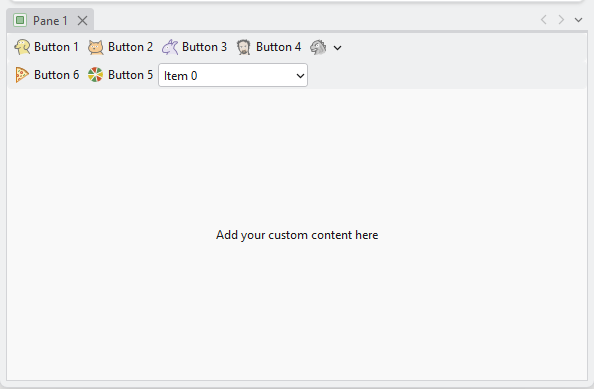Open the Item 0 combo box

click(x=233, y=75)
